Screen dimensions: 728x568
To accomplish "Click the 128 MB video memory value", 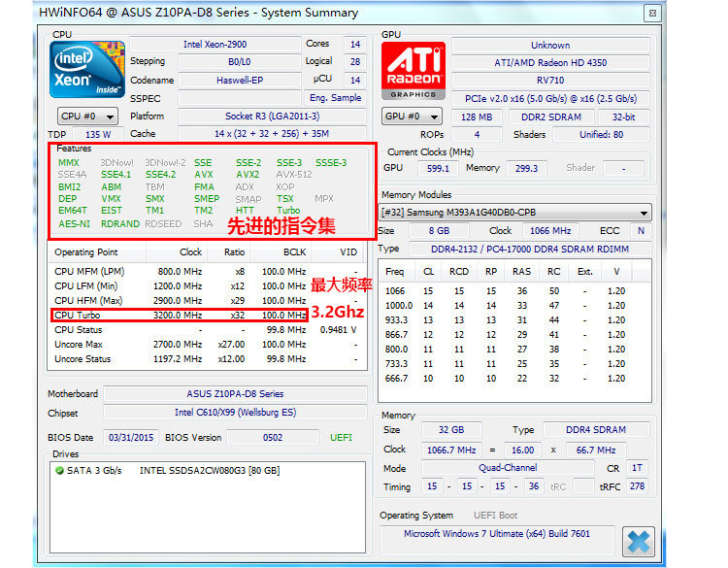I will 477,117.
